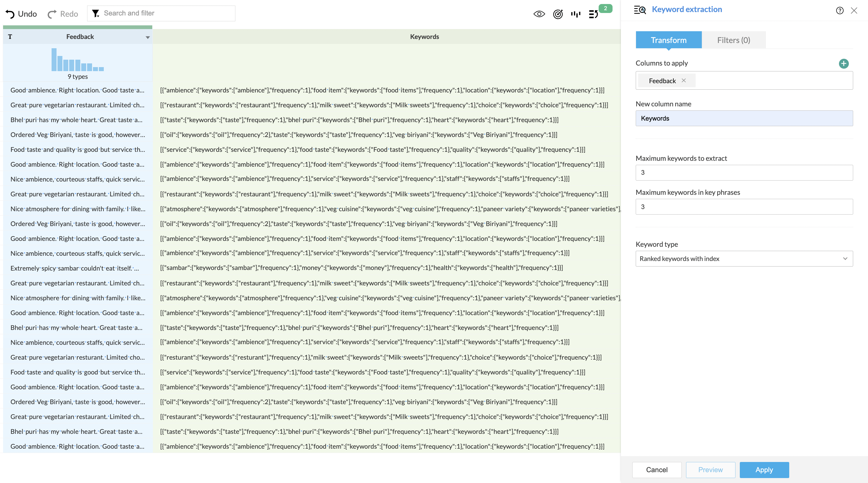Click the T data type icon on Feedback
868x483 pixels.
pyautogui.click(x=10, y=37)
